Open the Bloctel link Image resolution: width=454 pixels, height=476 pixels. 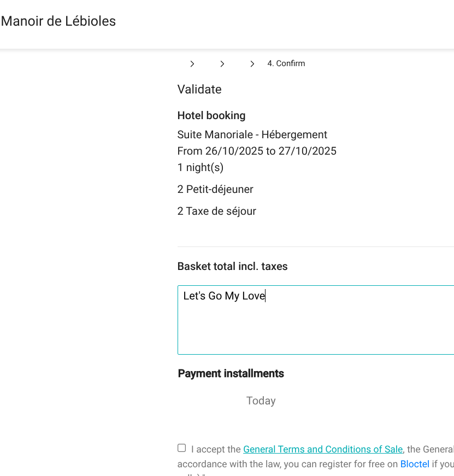point(415,464)
